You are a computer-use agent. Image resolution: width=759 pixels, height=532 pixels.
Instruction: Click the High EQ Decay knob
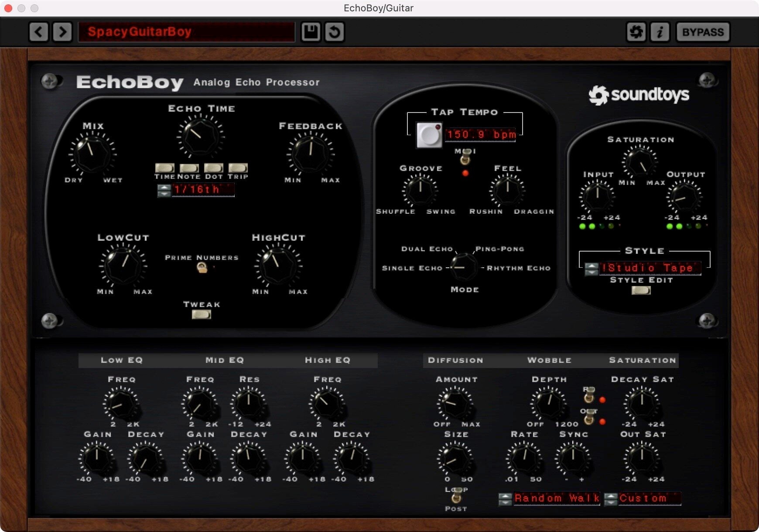[x=351, y=459]
